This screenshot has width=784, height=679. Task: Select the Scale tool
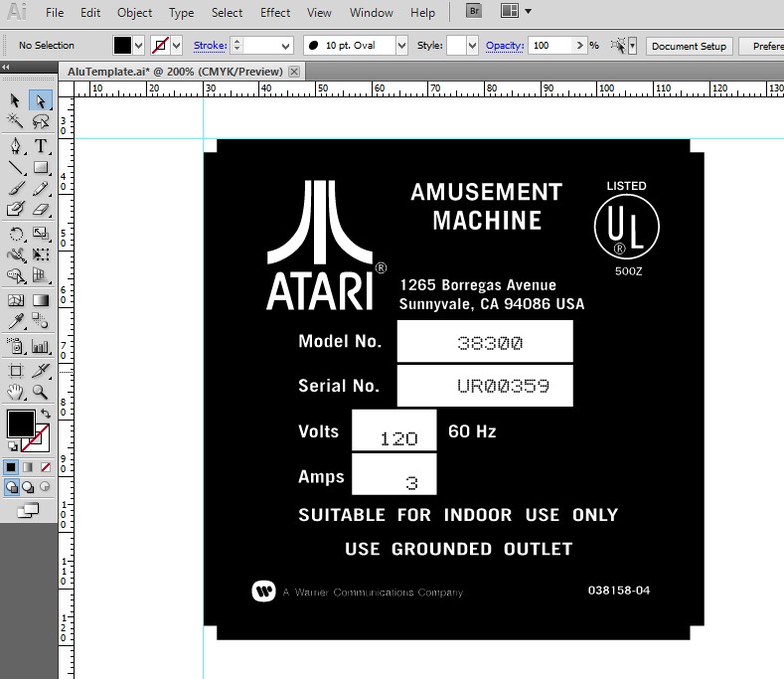click(41, 234)
